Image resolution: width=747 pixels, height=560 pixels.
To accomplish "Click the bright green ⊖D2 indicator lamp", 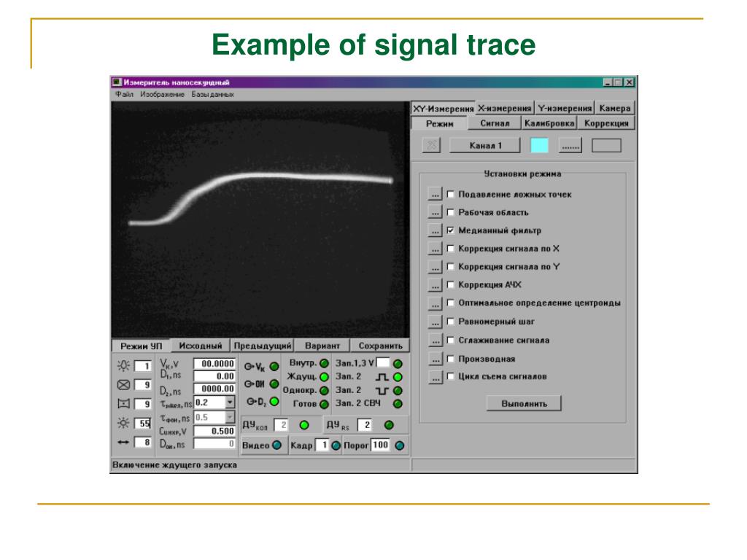I will click(x=274, y=402).
